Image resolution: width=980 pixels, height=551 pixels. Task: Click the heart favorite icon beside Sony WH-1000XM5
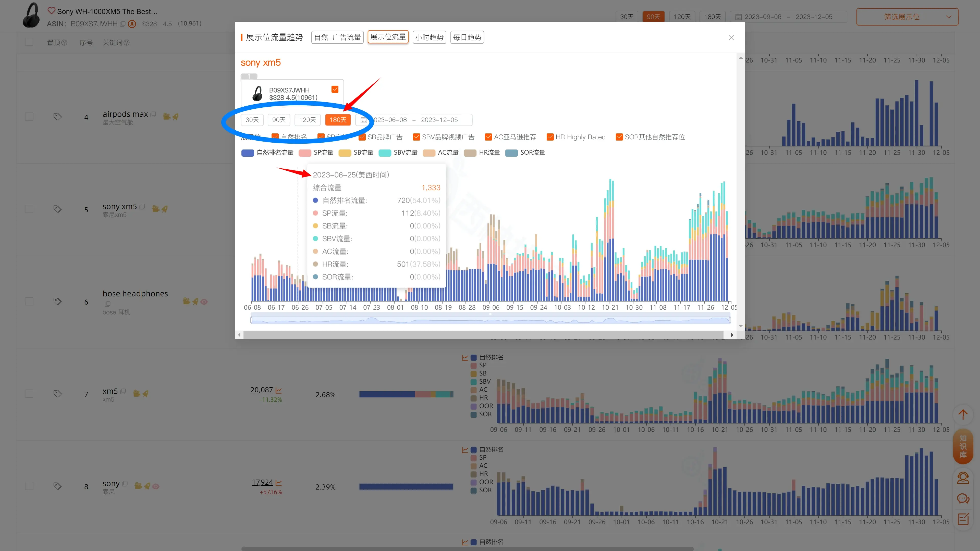[x=51, y=11]
